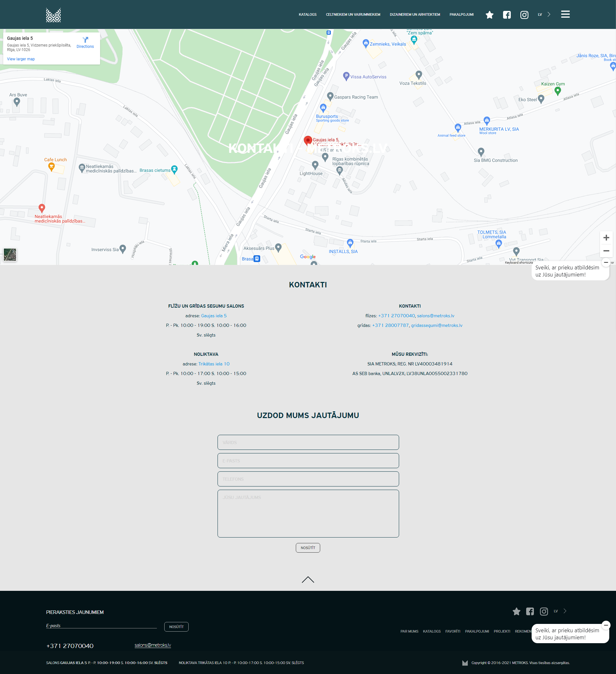
Task: Open favorites via the star icon in header
Action: [489, 15]
